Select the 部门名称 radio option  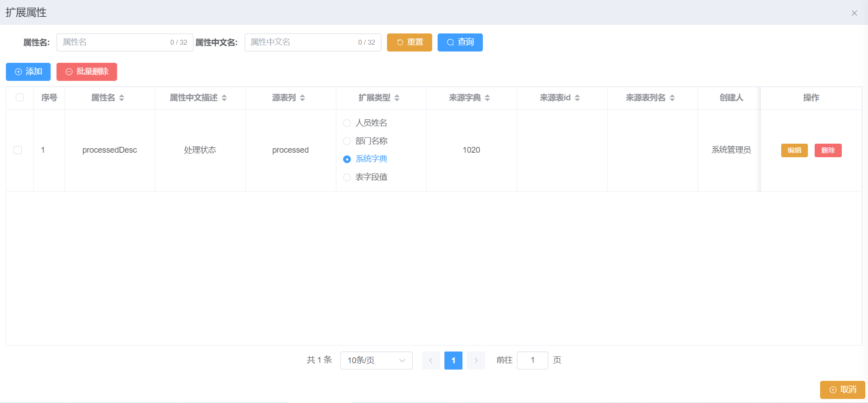point(365,141)
